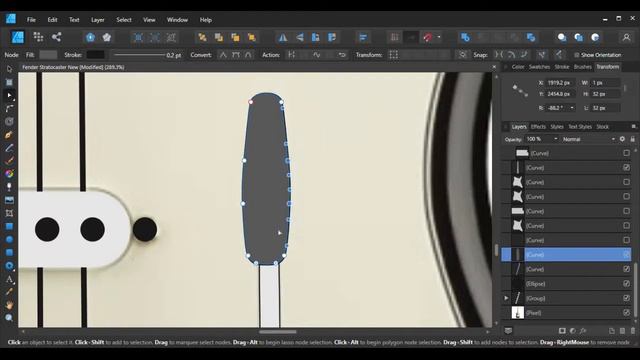Convert node to smooth
Screen dimensions: 640x360
point(236,55)
